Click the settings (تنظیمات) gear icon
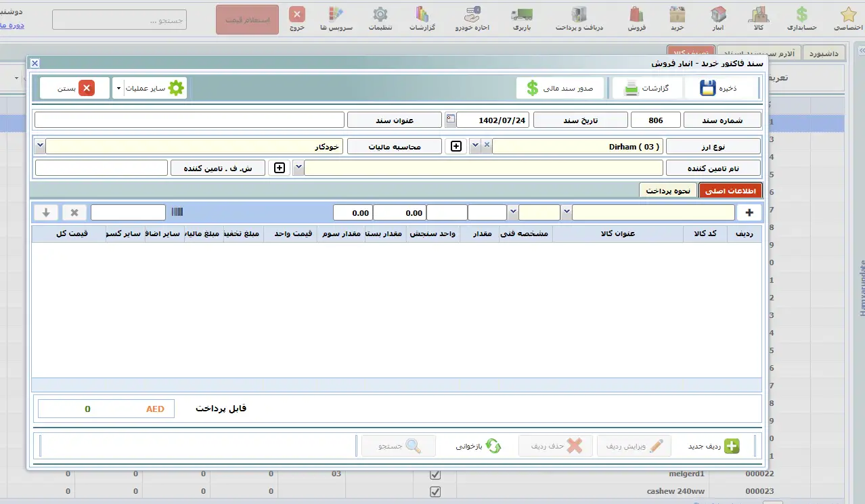865x504 pixels. [380, 19]
